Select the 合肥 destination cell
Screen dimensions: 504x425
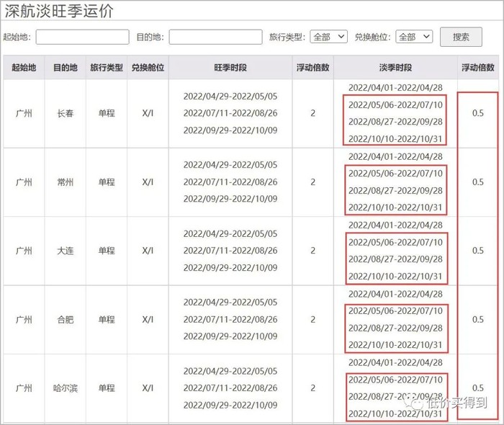click(65, 319)
